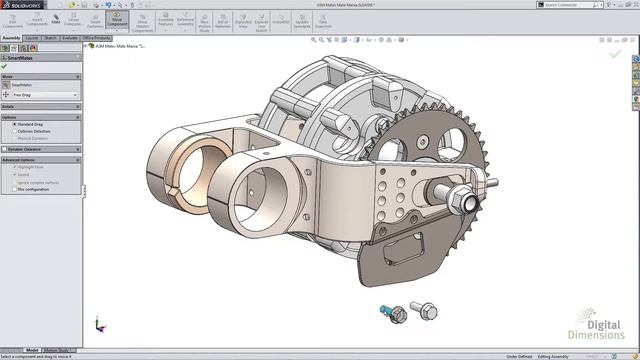The height and width of the screenshot is (360, 640).
Task: Switch to the Sketch tab
Action: click(x=50, y=38)
